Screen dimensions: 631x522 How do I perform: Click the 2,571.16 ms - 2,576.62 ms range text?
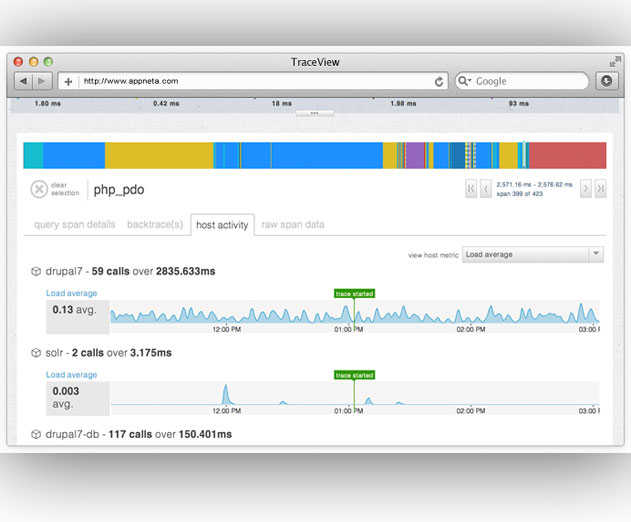pyautogui.click(x=534, y=184)
